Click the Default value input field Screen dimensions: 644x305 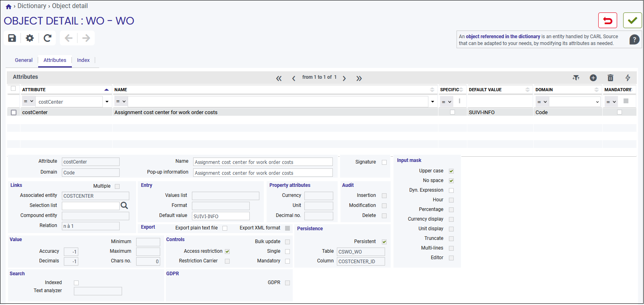[x=221, y=216]
